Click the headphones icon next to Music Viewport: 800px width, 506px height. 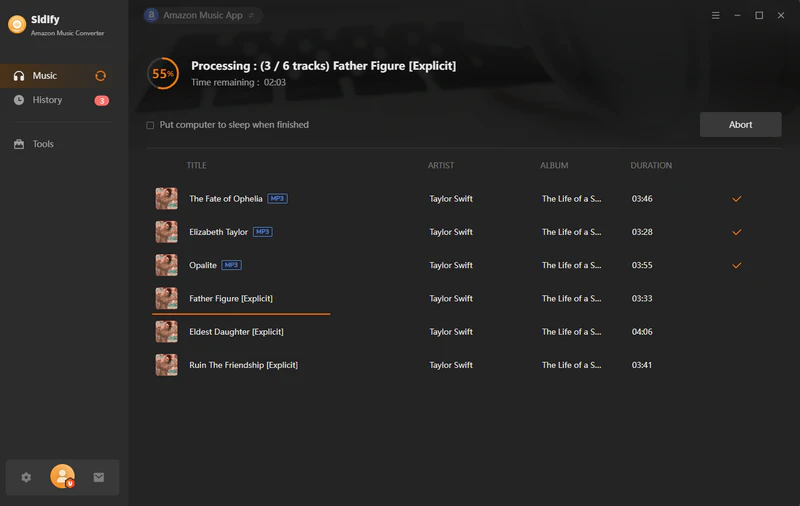point(19,76)
